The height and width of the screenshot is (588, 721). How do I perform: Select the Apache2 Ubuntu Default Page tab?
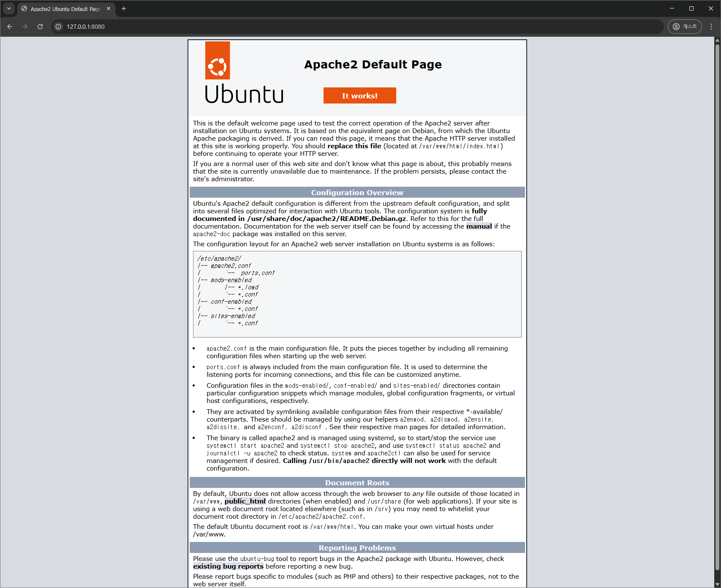click(66, 9)
